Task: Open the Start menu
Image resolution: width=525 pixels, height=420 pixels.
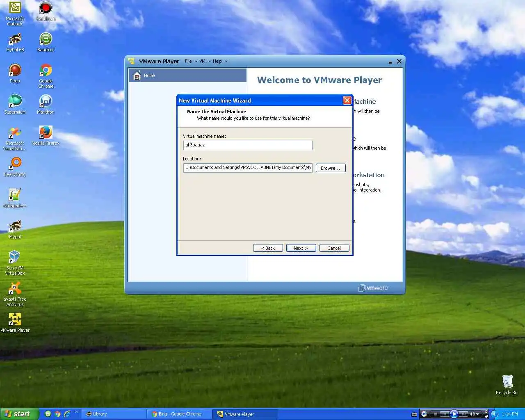Action: 19,414
